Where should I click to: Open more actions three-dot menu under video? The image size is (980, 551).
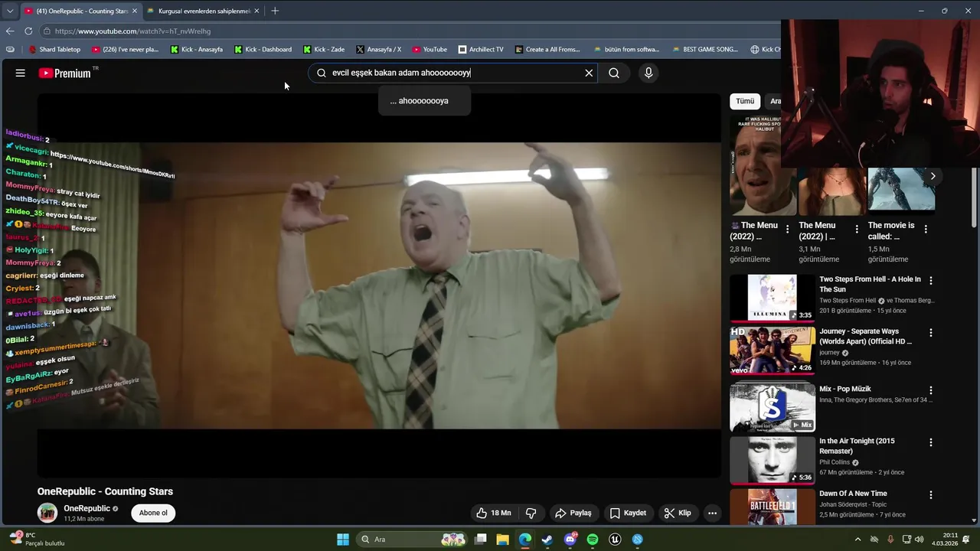(x=712, y=513)
